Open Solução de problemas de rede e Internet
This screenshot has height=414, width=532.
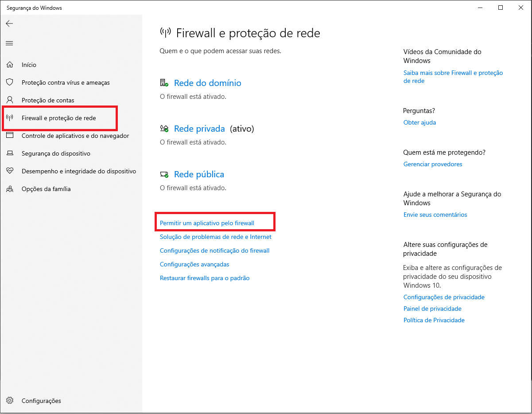click(216, 237)
